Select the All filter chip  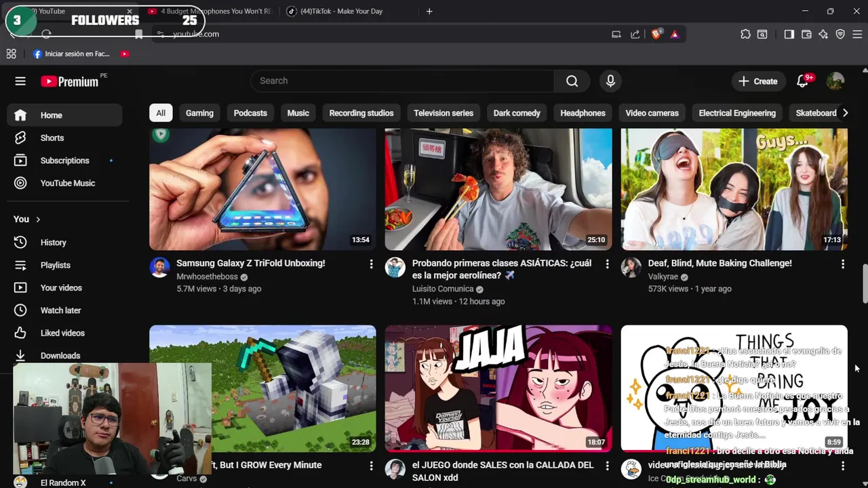coord(161,113)
